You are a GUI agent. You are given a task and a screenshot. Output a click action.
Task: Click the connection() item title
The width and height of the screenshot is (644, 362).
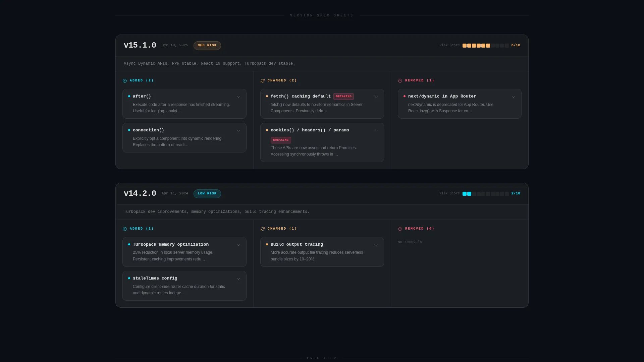pos(149,130)
